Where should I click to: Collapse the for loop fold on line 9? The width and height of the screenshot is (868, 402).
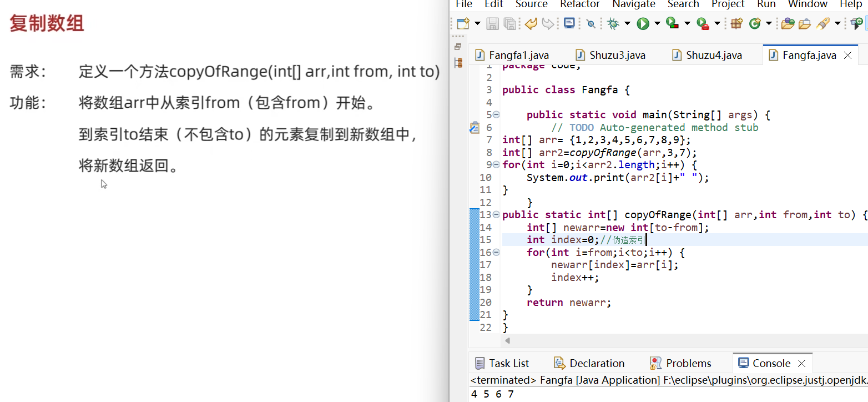tap(496, 165)
